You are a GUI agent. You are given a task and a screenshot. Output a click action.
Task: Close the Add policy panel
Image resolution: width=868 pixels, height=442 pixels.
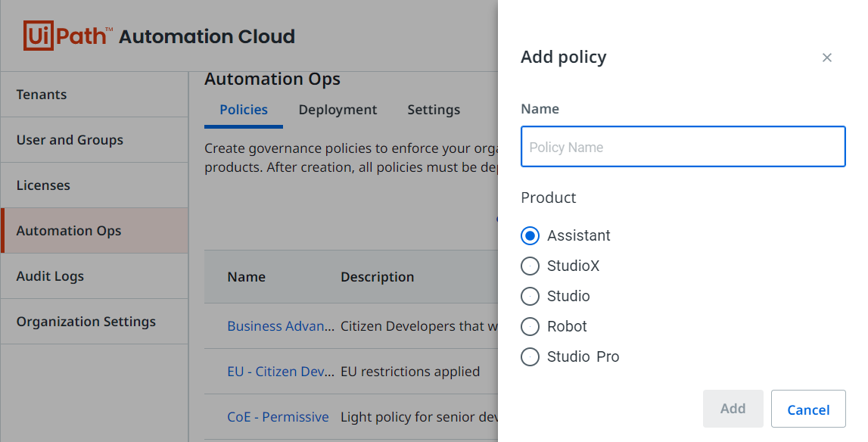click(x=827, y=58)
